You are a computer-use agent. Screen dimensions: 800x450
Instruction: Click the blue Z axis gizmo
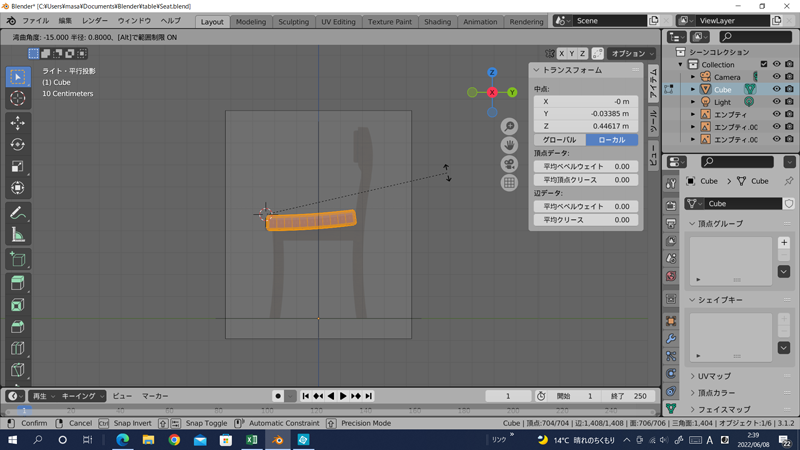coord(492,72)
